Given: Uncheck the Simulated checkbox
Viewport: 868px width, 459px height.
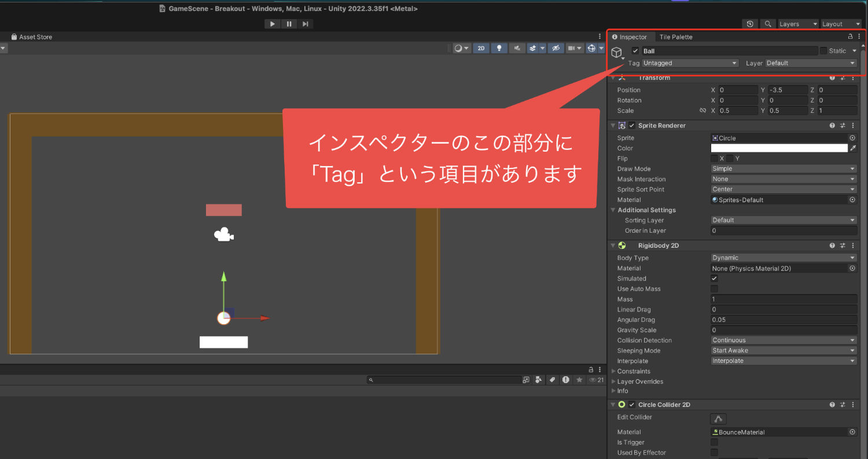Looking at the screenshot, I should pos(715,278).
